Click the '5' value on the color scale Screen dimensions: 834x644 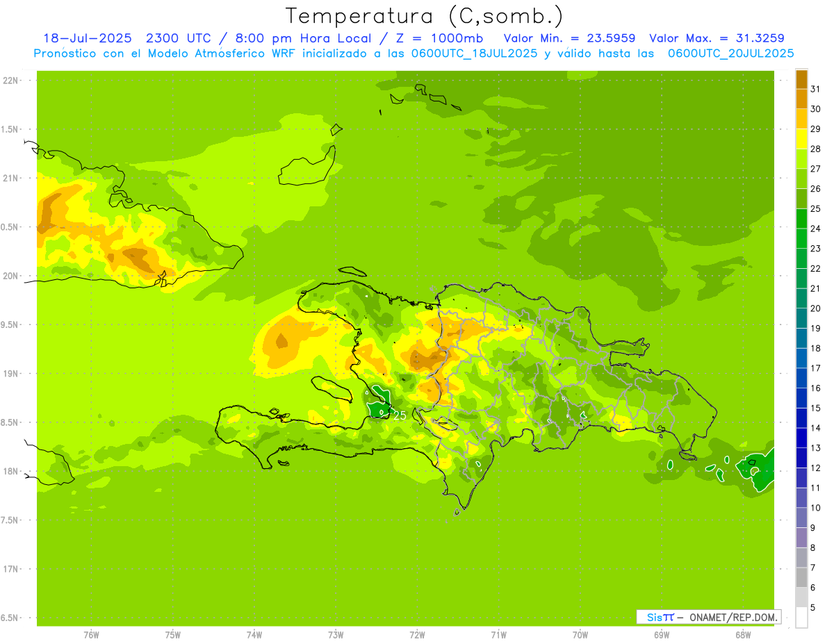click(x=813, y=607)
